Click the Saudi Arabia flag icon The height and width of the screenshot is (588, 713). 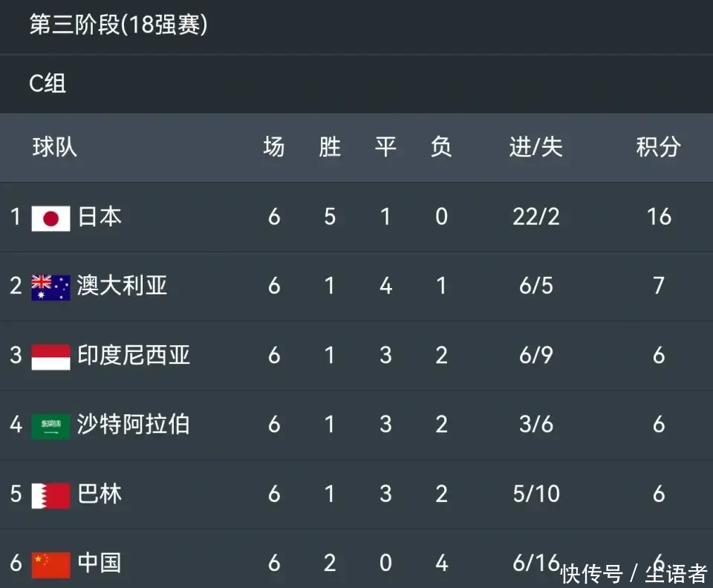[51, 425]
